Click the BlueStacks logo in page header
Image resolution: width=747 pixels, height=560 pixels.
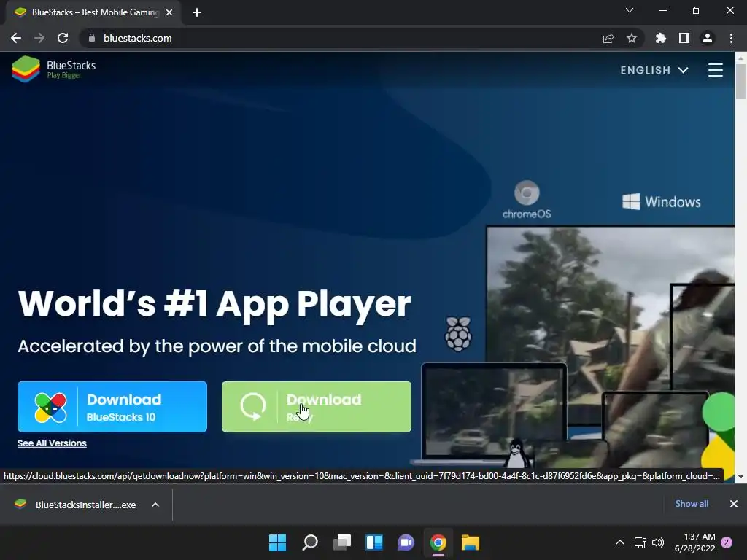53,69
